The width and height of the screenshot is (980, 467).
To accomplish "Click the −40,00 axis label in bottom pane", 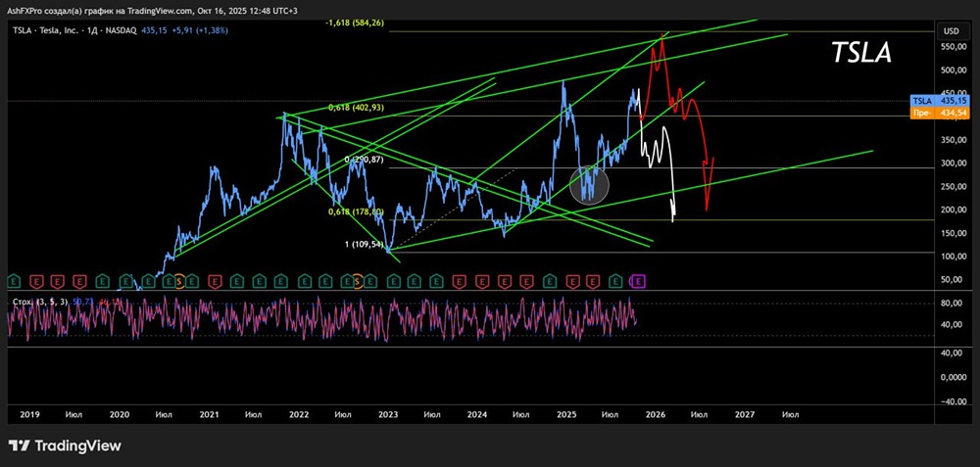I will coord(953,401).
